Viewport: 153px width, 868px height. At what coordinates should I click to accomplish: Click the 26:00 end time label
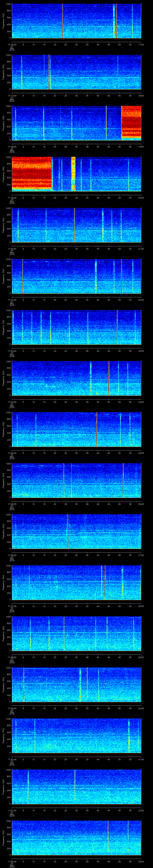click(x=141, y=504)
